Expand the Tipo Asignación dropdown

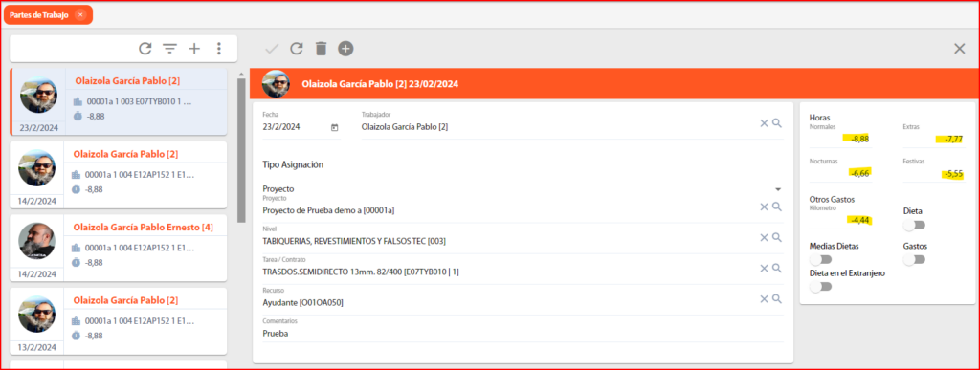(778, 189)
